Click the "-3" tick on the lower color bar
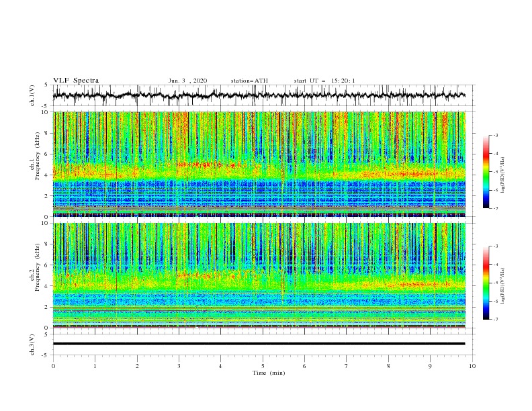The height and width of the screenshot is (411, 532). (x=495, y=246)
